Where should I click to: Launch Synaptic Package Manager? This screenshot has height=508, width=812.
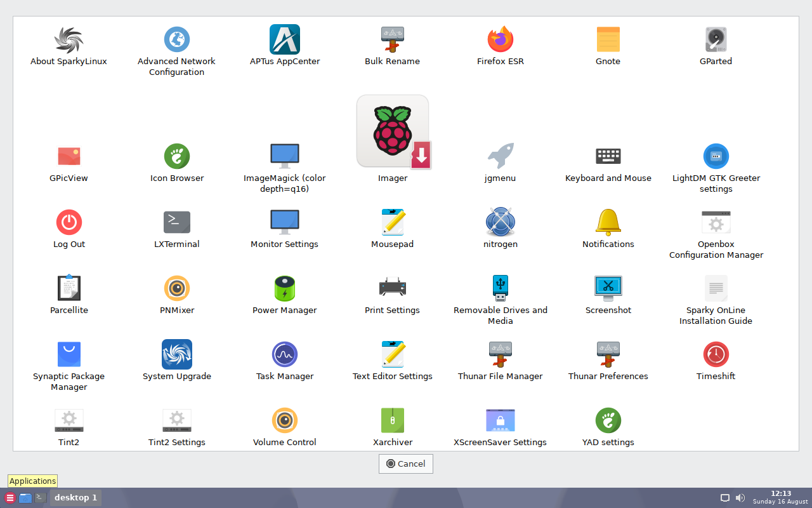[69, 354]
